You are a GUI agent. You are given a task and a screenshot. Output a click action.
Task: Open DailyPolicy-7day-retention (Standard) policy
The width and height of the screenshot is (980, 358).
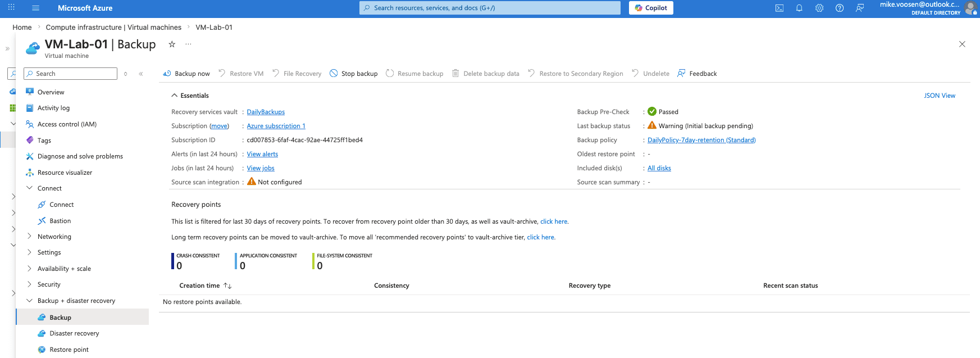click(701, 140)
